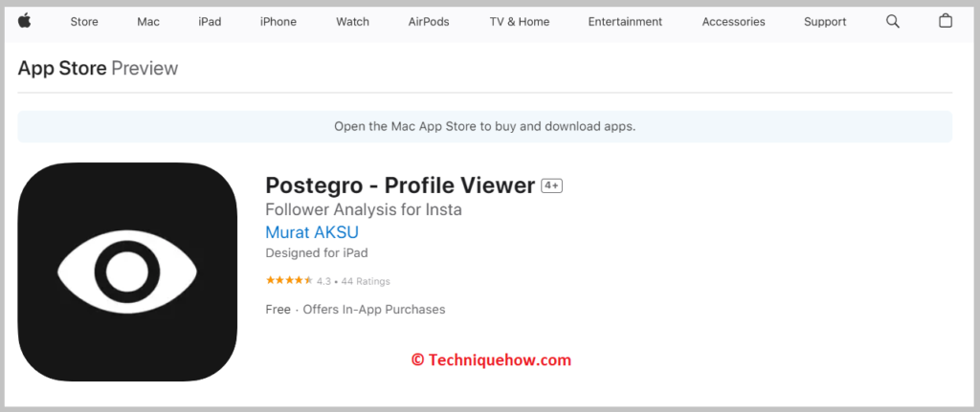Click the Apple logo icon

tap(24, 21)
